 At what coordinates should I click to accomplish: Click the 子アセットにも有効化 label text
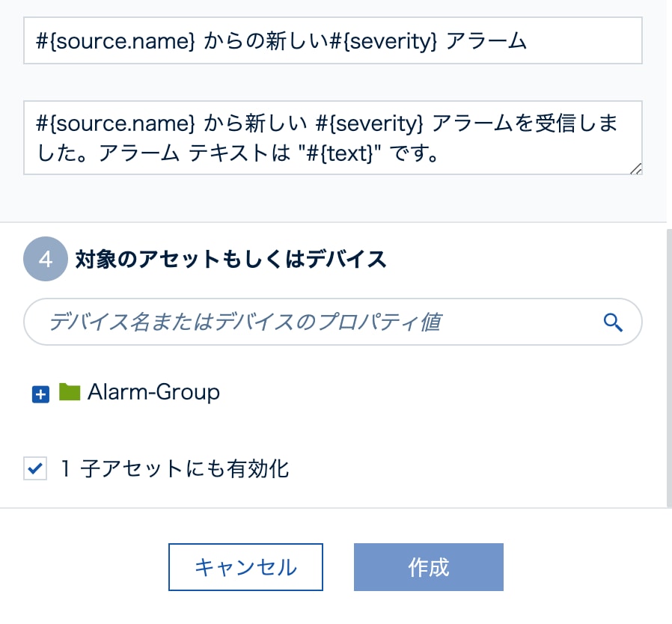(x=184, y=469)
